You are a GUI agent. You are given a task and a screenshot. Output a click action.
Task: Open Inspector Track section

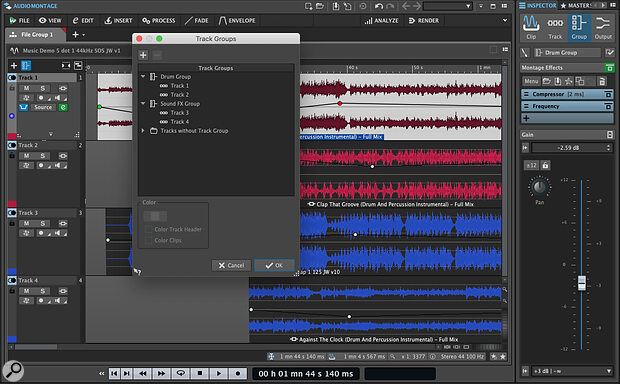pos(555,27)
